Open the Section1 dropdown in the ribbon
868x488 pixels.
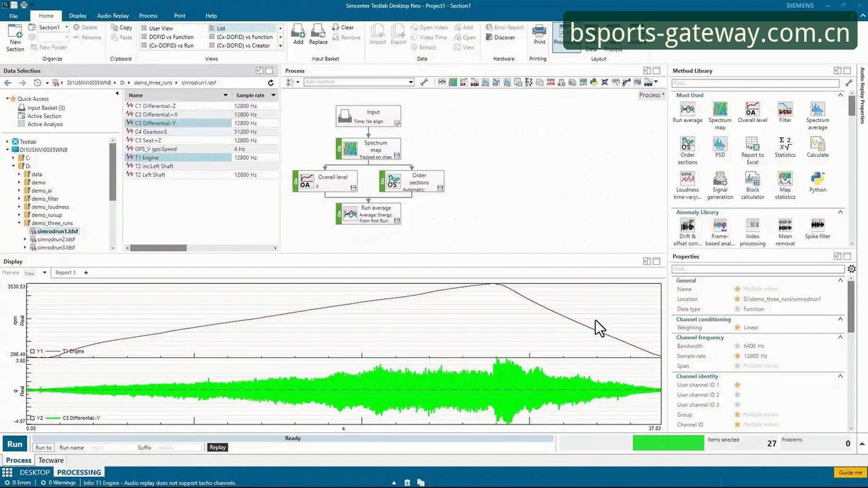click(x=66, y=28)
